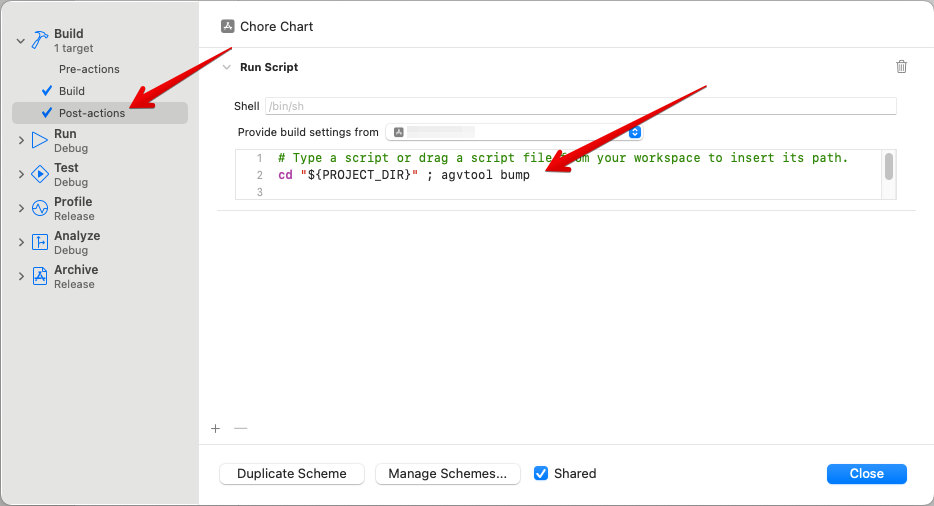
Task: Select Pre-actions under Build
Action: [89, 69]
